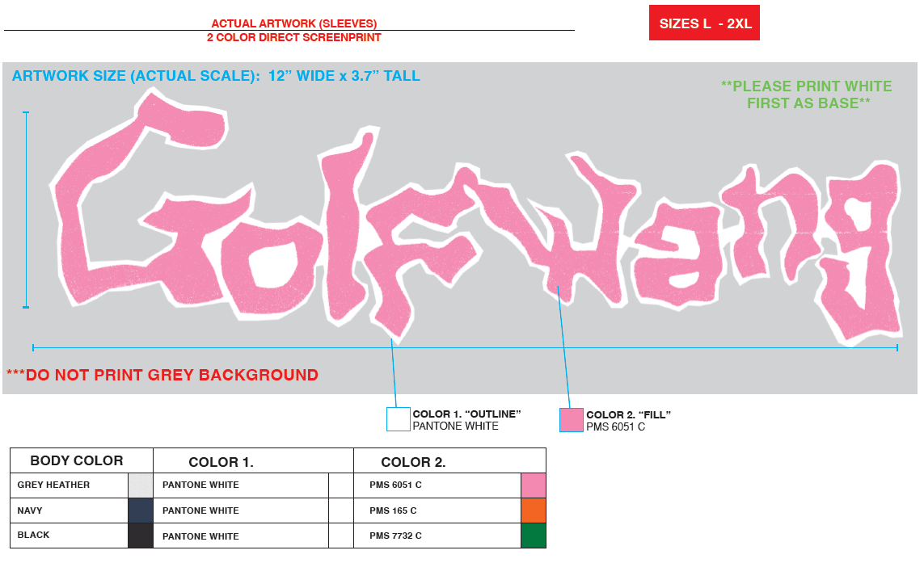Viewport: 924px width, 563px height.
Task: Select the white Color 1 Outline swatch
Action: (399, 419)
